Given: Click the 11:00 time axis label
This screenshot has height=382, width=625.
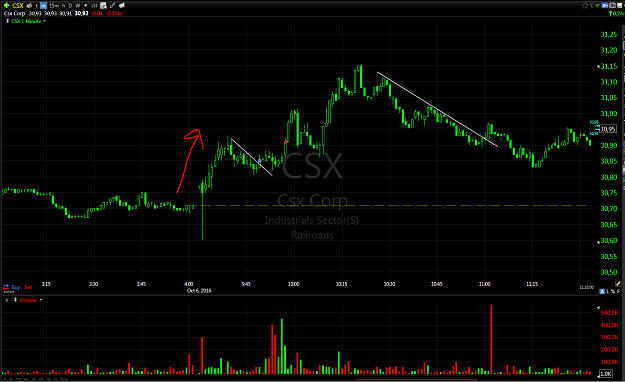Looking at the screenshot, I should pos(485,284).
